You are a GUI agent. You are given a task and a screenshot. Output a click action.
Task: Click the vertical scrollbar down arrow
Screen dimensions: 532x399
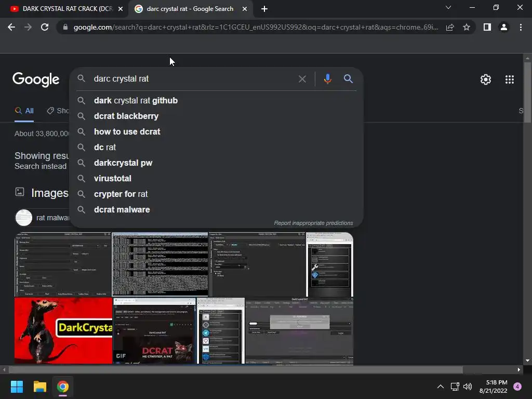click(527, 361)
